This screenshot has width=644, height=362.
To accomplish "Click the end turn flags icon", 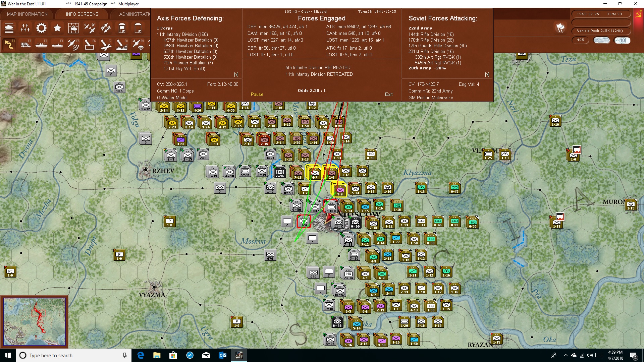I will 560,28.
